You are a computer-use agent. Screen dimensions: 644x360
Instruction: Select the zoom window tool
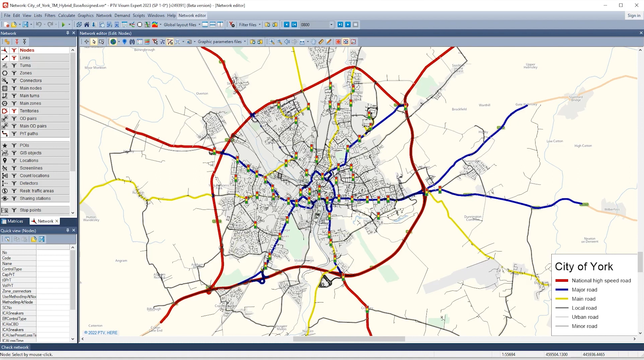(272, 42)
